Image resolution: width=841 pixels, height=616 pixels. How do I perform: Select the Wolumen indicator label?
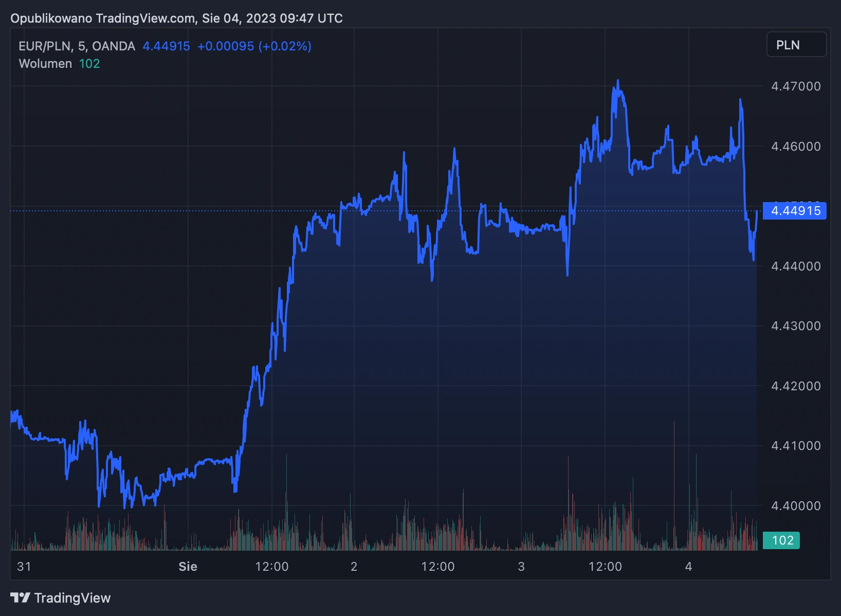click(45, 64)
